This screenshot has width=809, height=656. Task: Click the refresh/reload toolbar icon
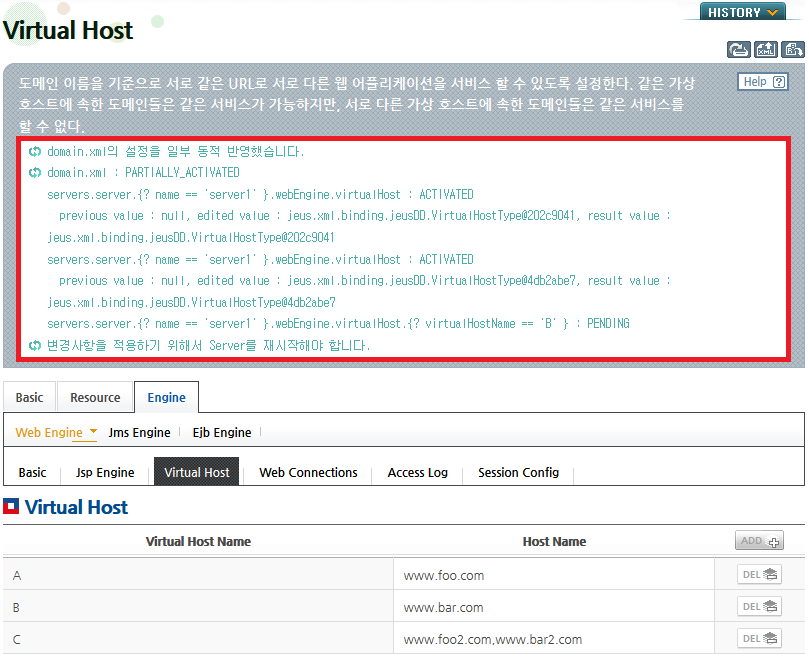738,50
